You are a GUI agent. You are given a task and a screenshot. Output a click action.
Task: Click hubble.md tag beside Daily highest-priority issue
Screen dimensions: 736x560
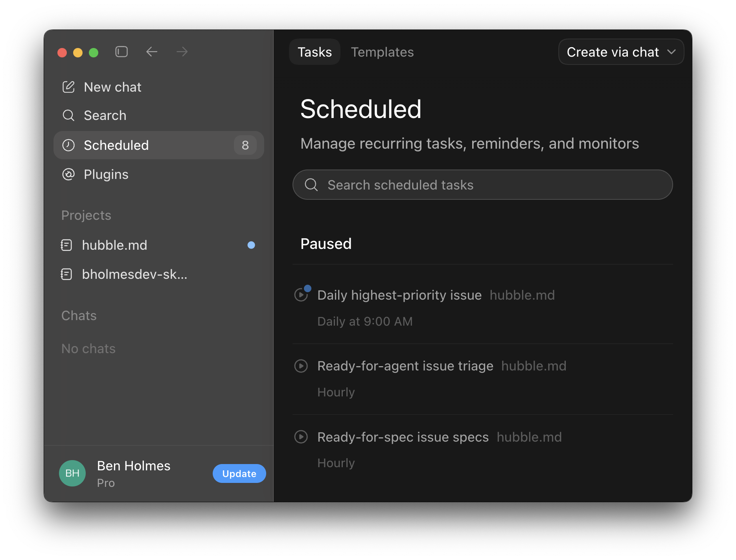click(x=522, y=295)
